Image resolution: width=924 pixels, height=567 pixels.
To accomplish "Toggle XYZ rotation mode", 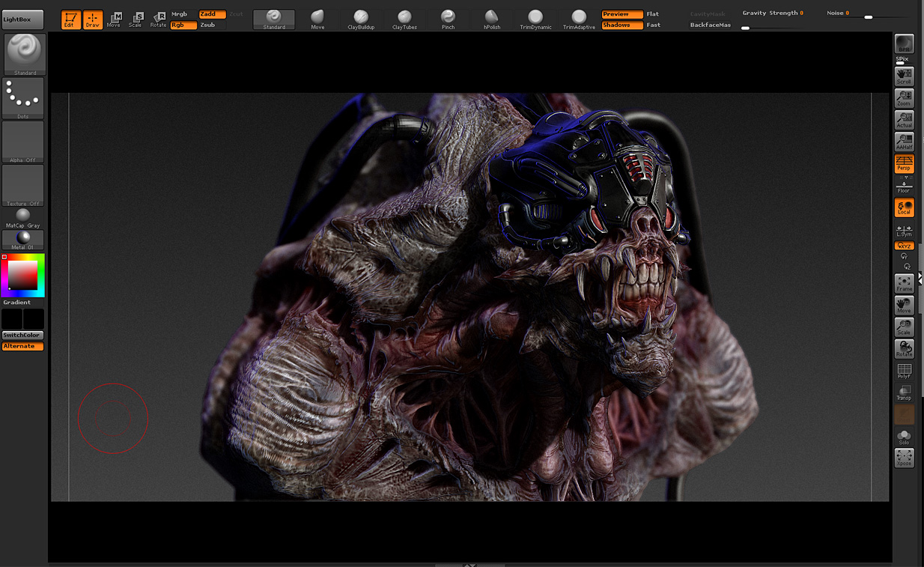I will click(x=905, y=246).
